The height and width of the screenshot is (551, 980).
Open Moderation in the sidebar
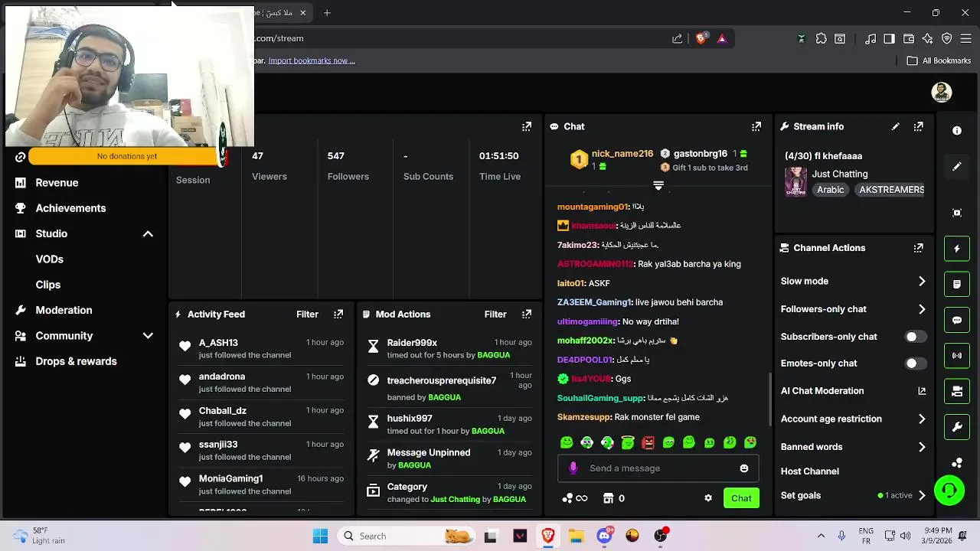pyautogui.click(x=64, y=310)
